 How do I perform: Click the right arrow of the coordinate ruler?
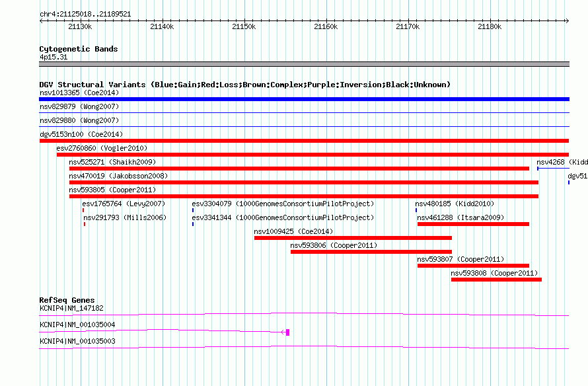[x=567, y=20]
